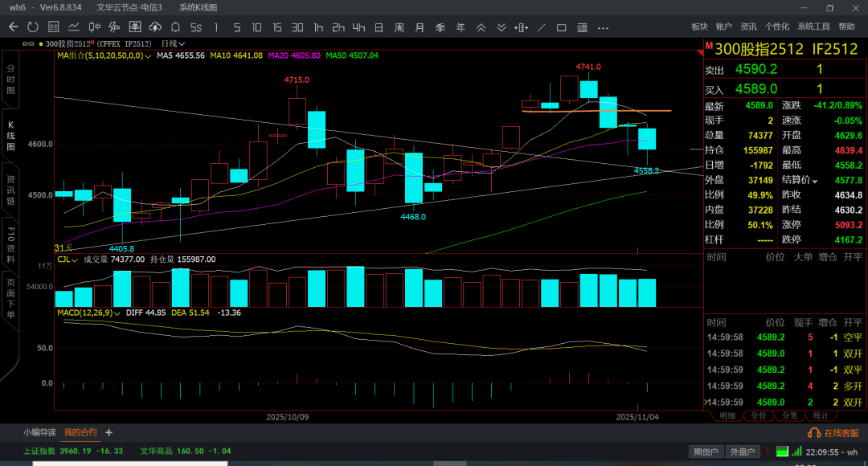Switch to K线图 side tab
This screenshot has height=466, width=868.
click(x=10, y=136)
